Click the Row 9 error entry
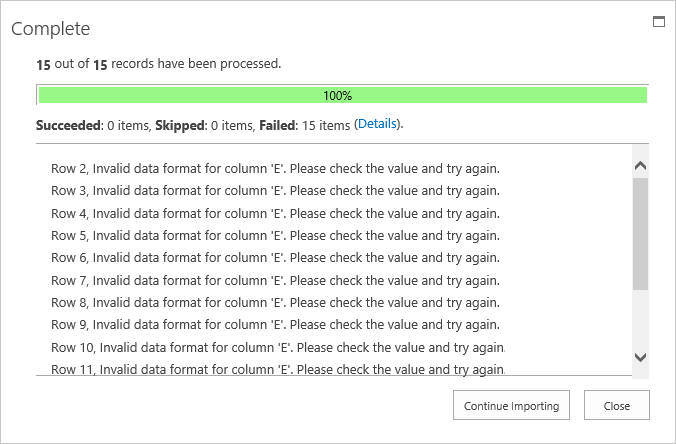 point(275,324)
